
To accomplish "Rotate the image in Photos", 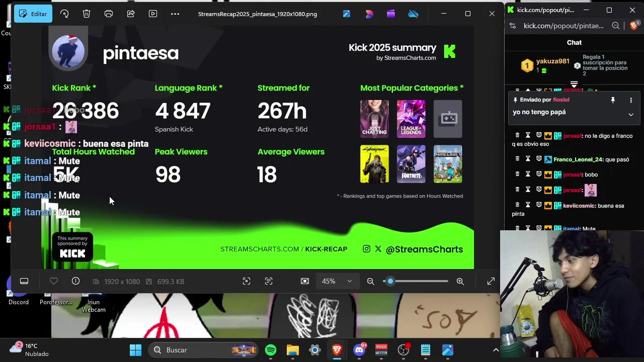I will (x=64, y=14).
